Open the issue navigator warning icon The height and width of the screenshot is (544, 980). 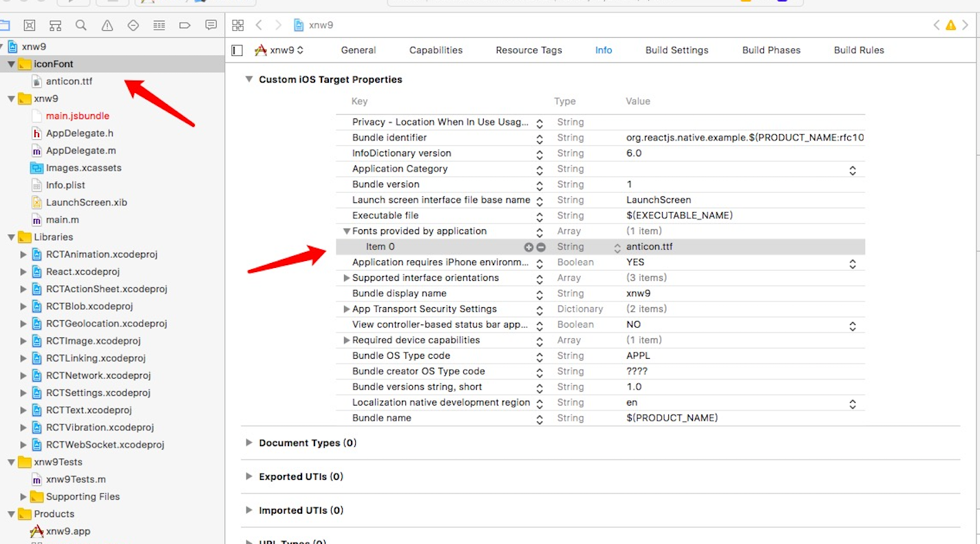coord(107,25)
